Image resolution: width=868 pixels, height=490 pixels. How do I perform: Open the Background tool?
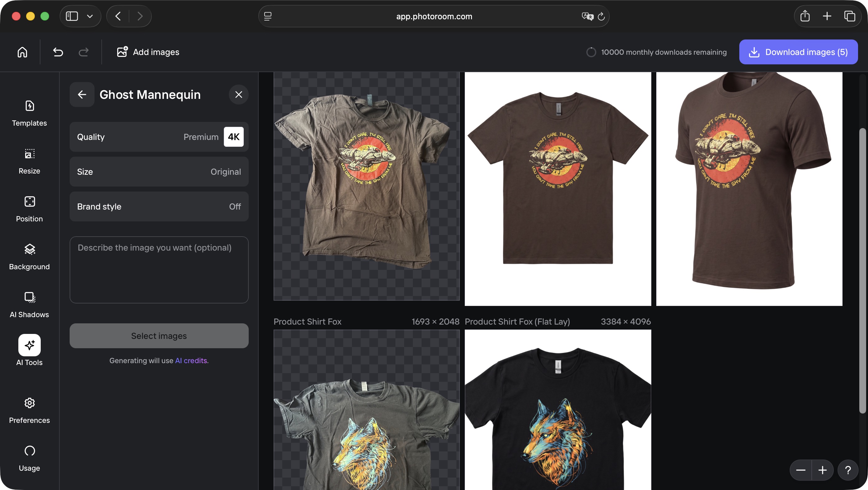[x=29, y=257]
